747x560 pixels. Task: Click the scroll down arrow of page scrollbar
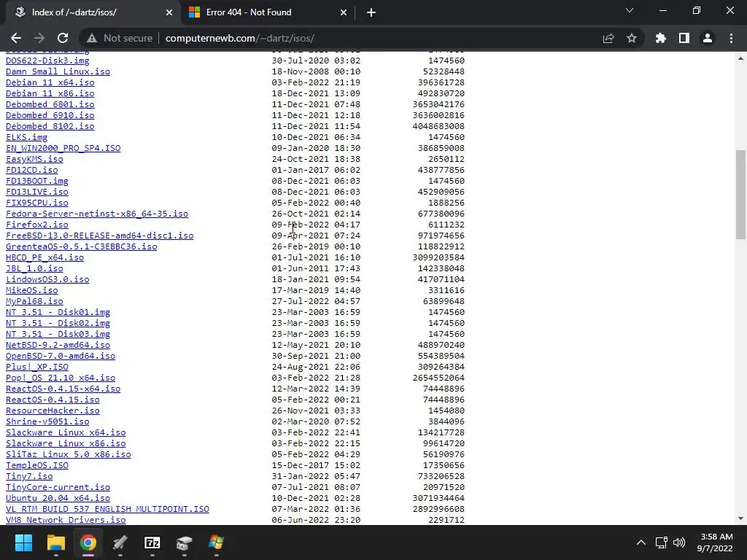coord(740,518)
